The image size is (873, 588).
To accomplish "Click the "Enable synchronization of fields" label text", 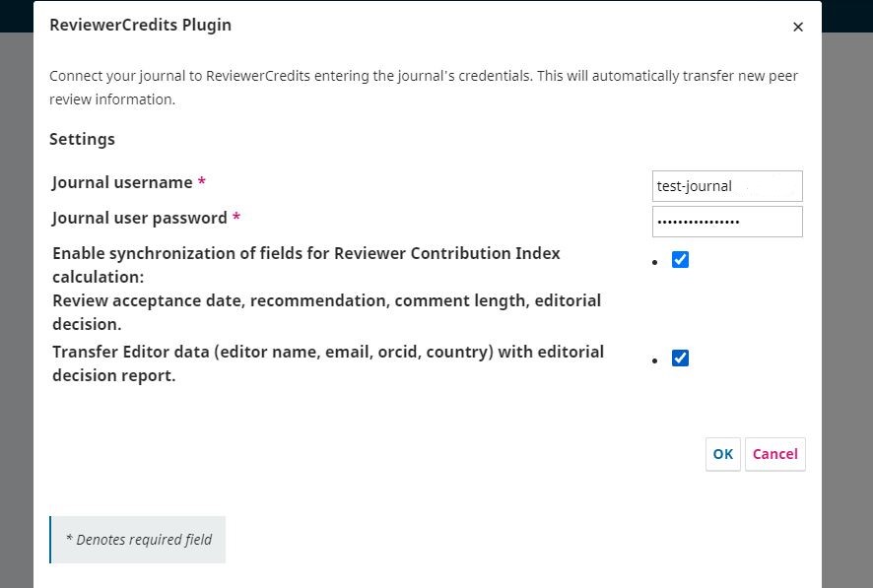I will [305, 254].
